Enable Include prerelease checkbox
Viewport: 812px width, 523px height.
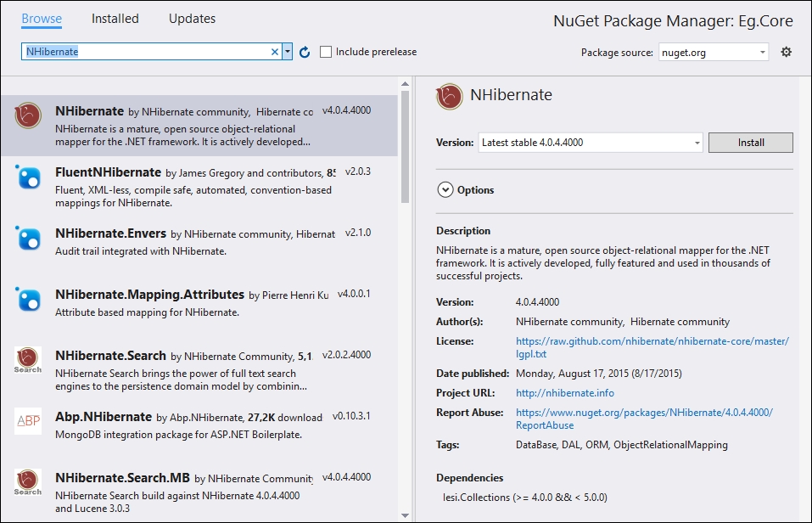click(326, 52)
